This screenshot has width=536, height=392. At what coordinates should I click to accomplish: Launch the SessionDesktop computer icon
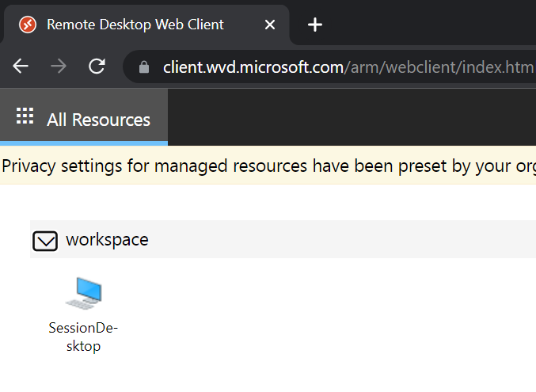pyautogui.click(x=84, y=294)
